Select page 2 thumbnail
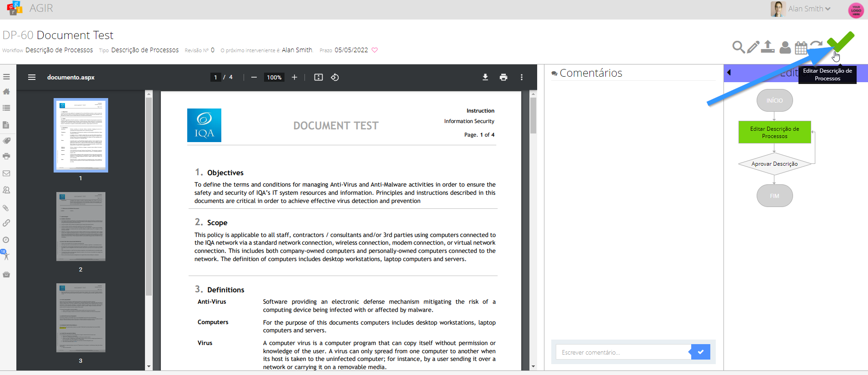Image resolution: width=868 pixels, height=375 pixels. tap(81, 227)
